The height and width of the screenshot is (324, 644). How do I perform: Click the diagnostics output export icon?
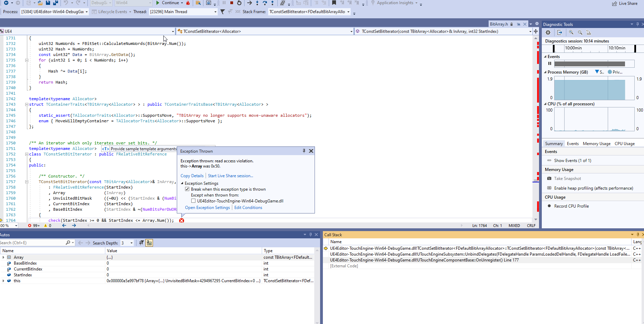(560, 32)
